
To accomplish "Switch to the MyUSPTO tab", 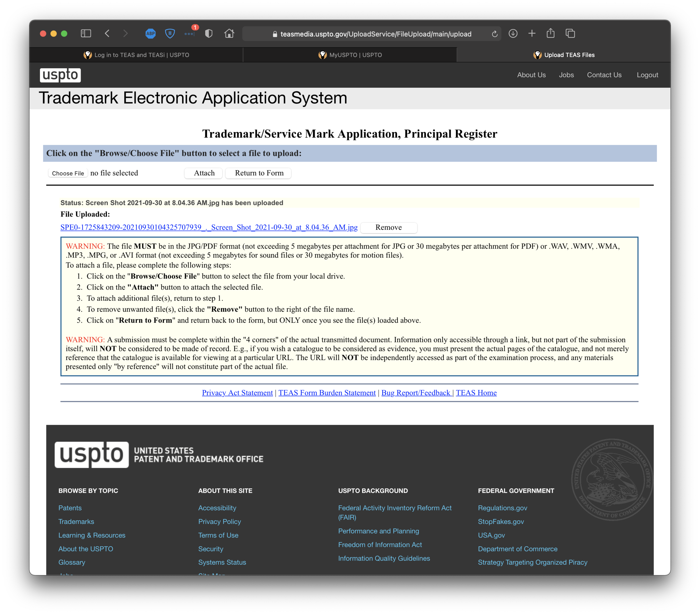I will [x=350, y=55].
